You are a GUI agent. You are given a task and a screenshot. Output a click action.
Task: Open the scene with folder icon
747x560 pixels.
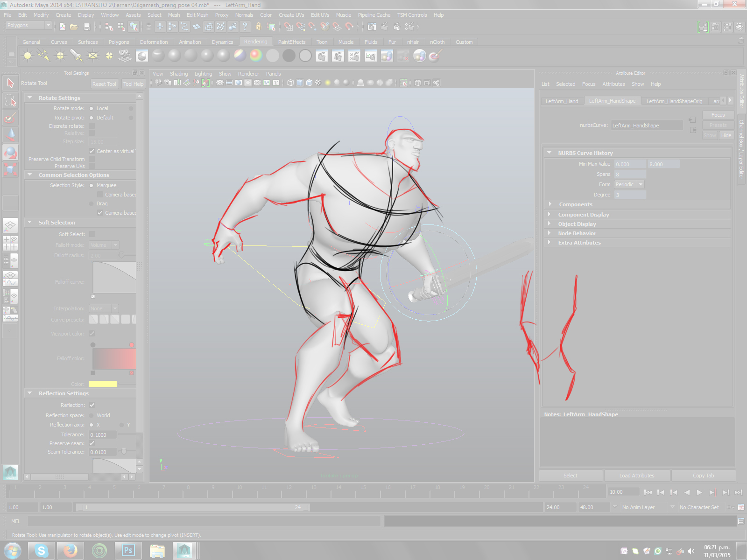coord(74,27)
